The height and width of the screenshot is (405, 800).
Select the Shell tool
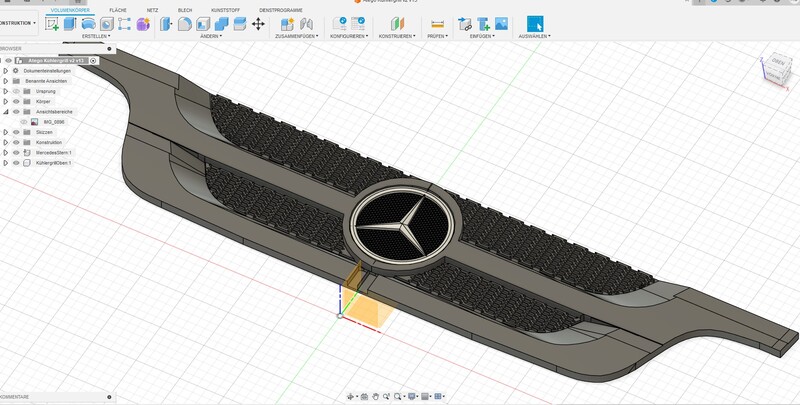click(203, 23)
